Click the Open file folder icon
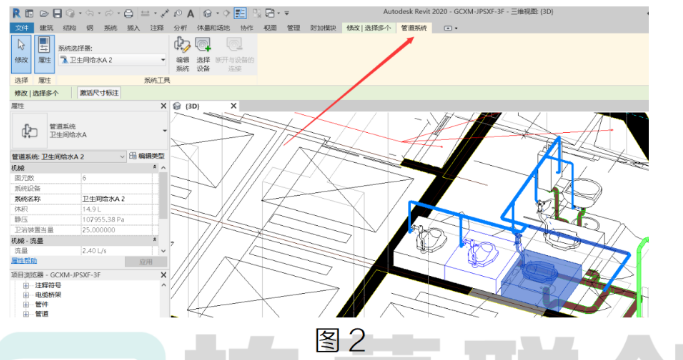683x360 pixels. [44, 14]
